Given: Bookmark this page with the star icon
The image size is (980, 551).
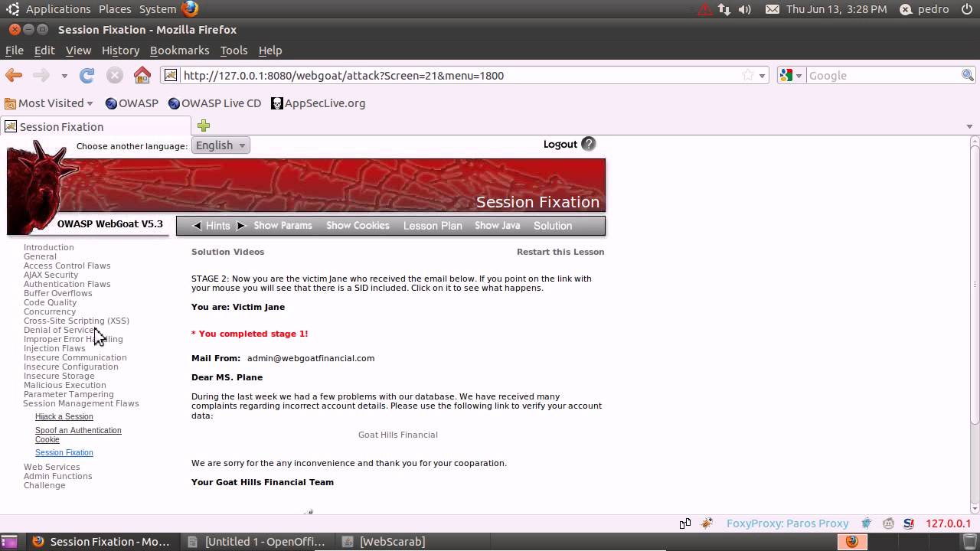Looking at the screenshot, I should (x=748, y=75).
